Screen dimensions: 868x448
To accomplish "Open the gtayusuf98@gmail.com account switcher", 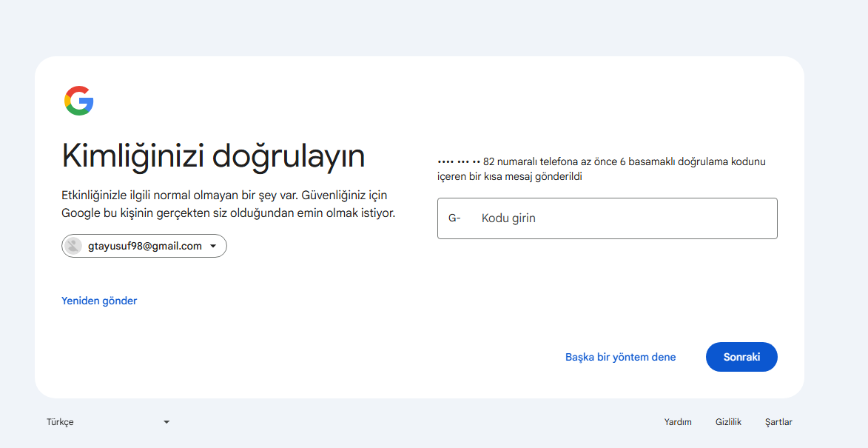I will point(144,246).
